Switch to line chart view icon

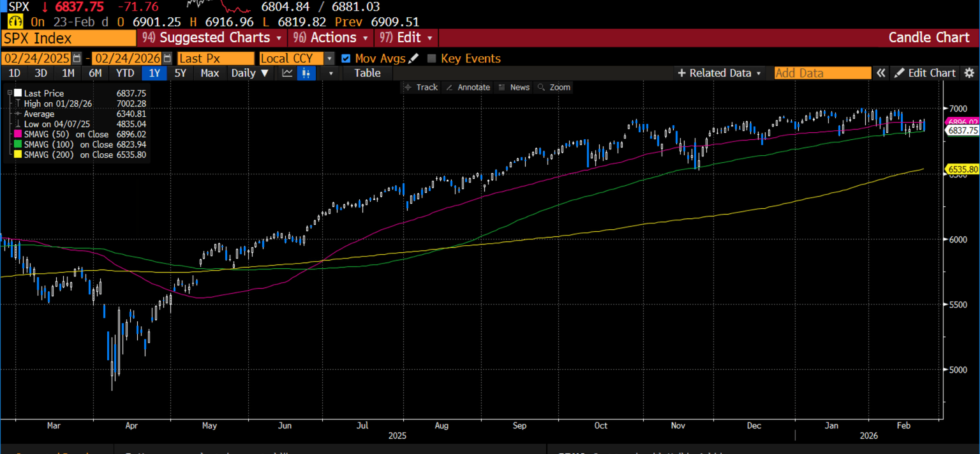[x=287, y=73]
